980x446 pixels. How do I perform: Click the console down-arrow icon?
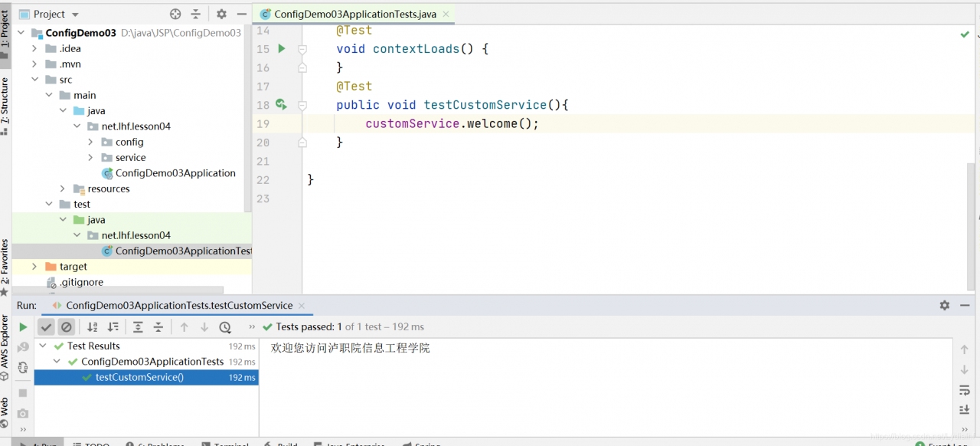tap(965, 369)
